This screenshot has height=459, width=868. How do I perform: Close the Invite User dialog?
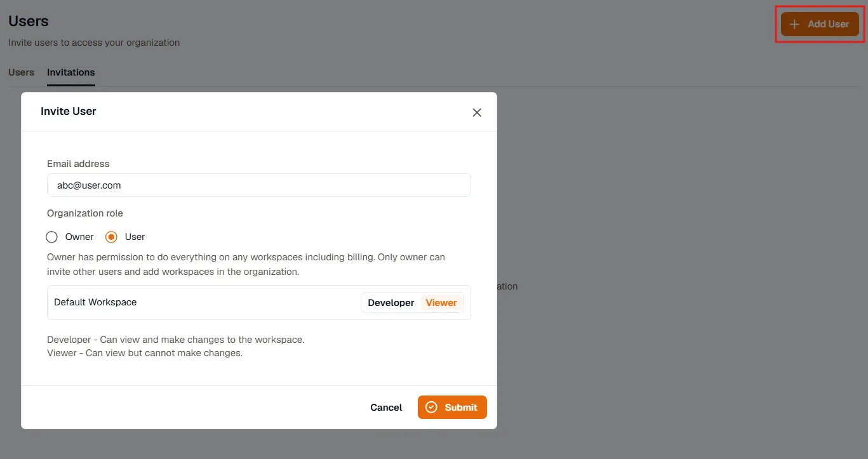(477, 112)
